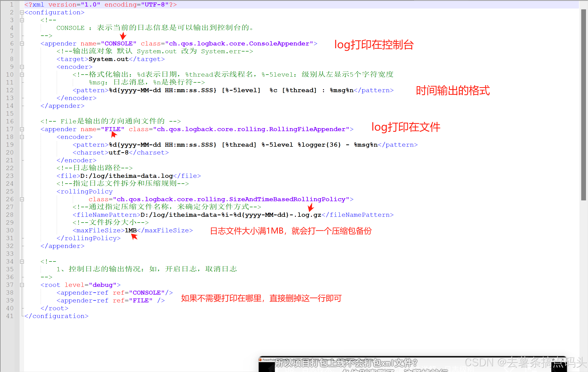The image size is (588, 372).
Task: Close the PowerPoint window
Action: pos(563,360)
